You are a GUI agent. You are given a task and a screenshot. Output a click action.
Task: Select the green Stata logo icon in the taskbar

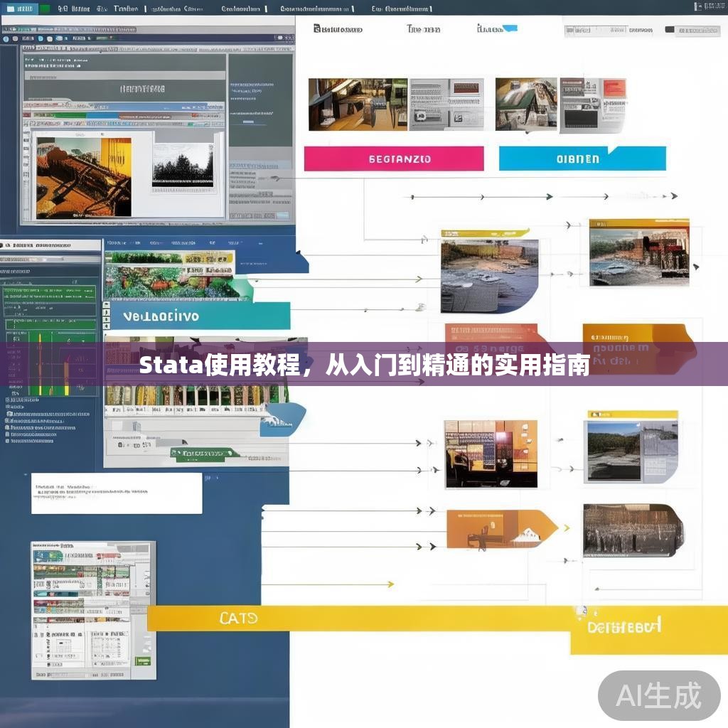tap(43, 9)
